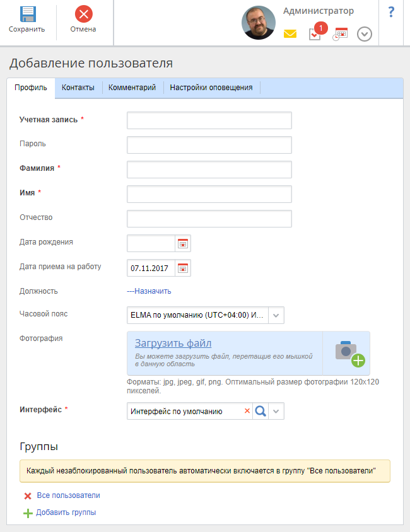Expand the Часовой пояс dropdown
This screenshot has height=532, width=410.
pyautogui.click(x=276, y=315)
